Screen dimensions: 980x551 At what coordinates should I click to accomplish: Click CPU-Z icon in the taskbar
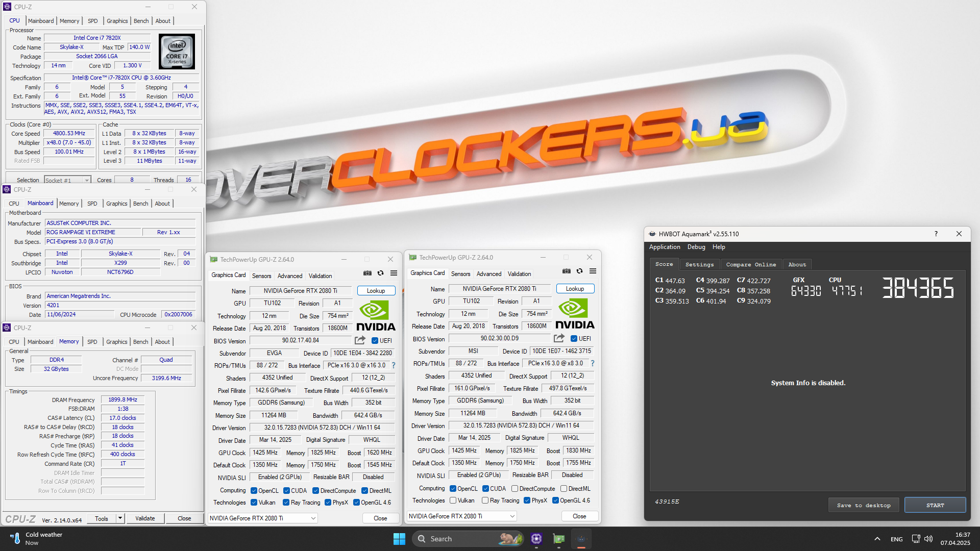(x=536, y=539)
